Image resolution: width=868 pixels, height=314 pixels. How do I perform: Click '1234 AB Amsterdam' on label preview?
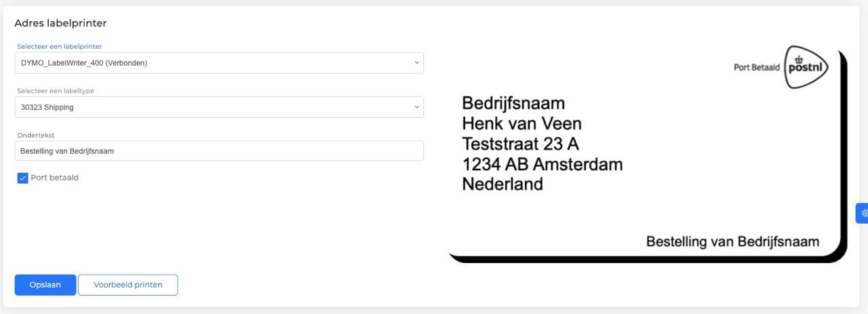click(542, 164)
